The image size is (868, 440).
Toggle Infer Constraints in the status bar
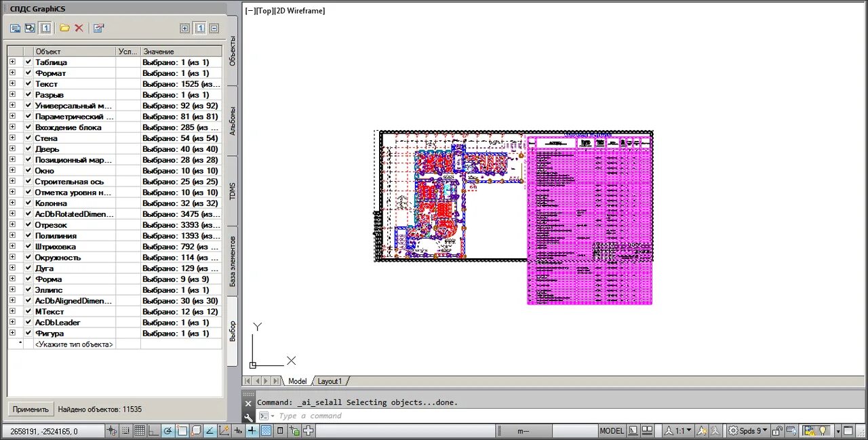112,431
